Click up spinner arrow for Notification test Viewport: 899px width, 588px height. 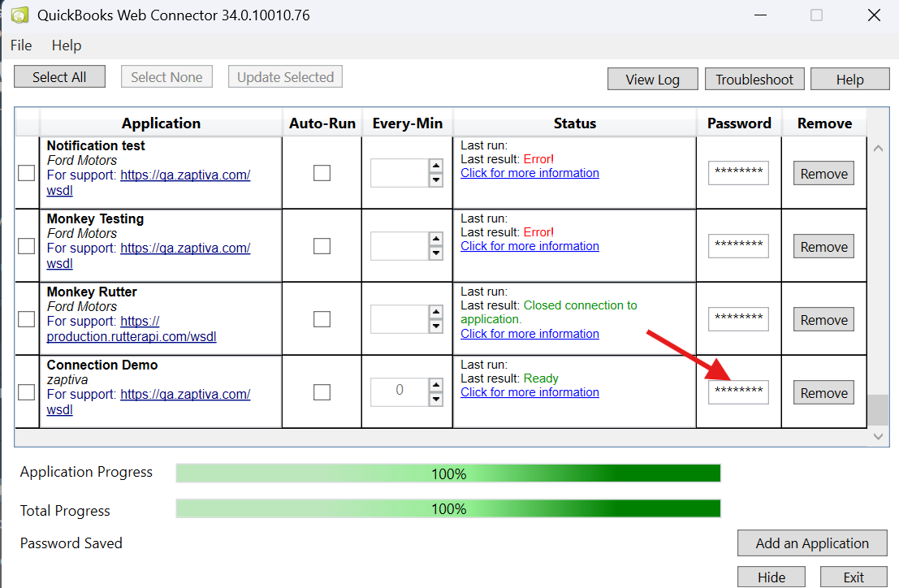tap(436, 166)
